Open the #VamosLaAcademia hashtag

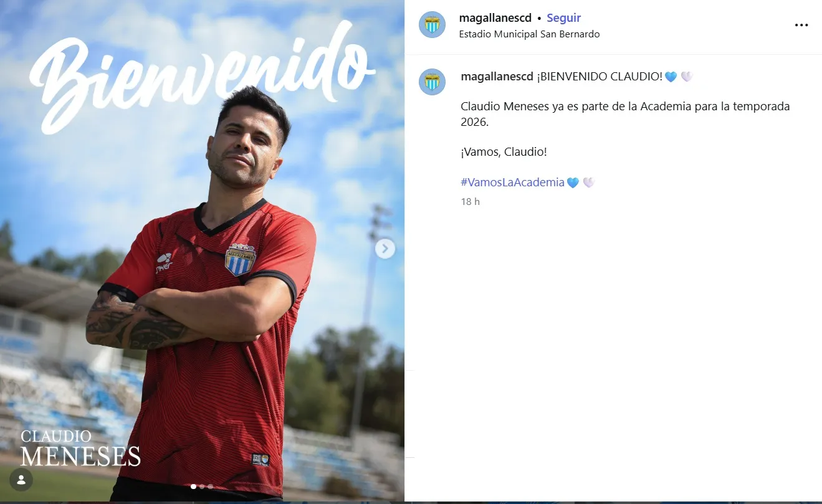coord(512,183)
